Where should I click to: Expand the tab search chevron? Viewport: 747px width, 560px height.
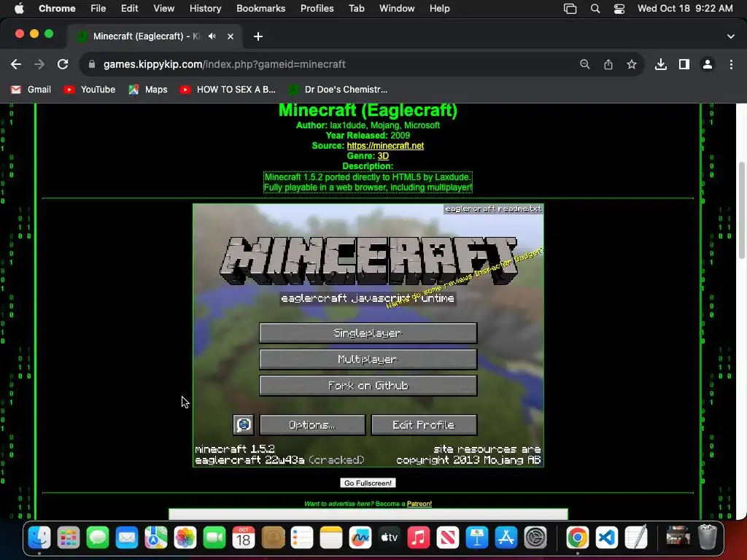point(731,36)
